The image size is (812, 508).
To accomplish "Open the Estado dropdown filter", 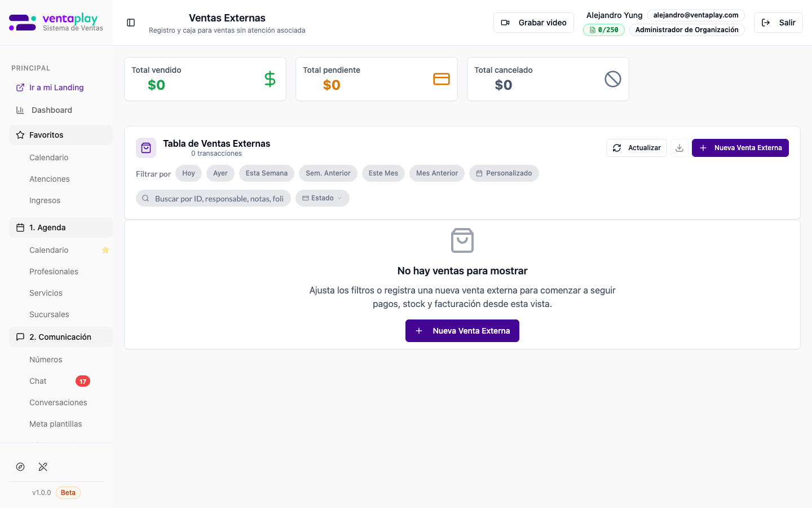I will pyautogui.click(x=322, y=198).
